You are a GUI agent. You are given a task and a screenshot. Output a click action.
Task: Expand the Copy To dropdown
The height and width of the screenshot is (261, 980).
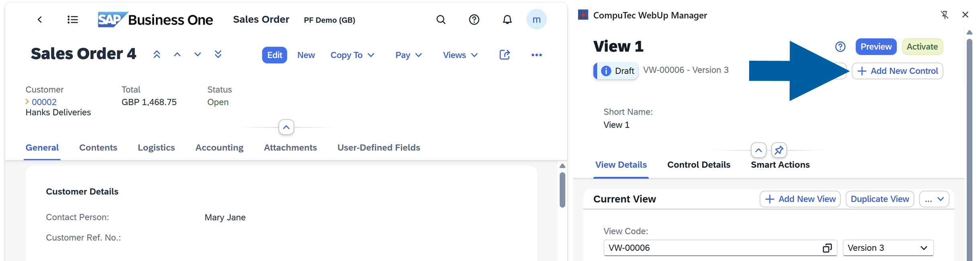pos(352,55)
